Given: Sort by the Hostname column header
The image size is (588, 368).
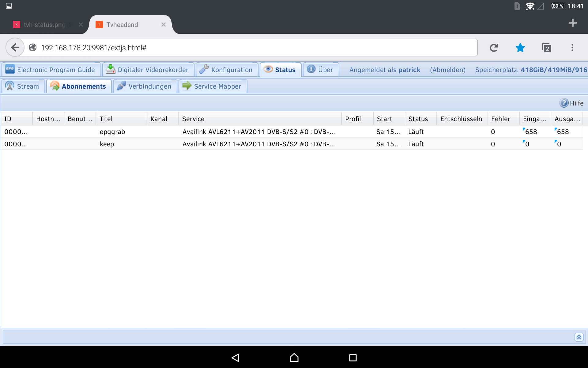Looking at the screenshot, I should pos(48,119).
